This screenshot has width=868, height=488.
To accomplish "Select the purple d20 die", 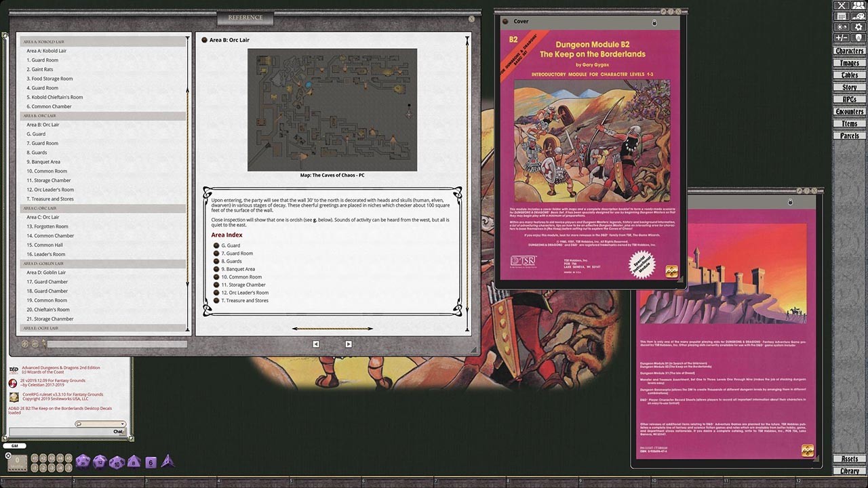I will click(82, 461).
